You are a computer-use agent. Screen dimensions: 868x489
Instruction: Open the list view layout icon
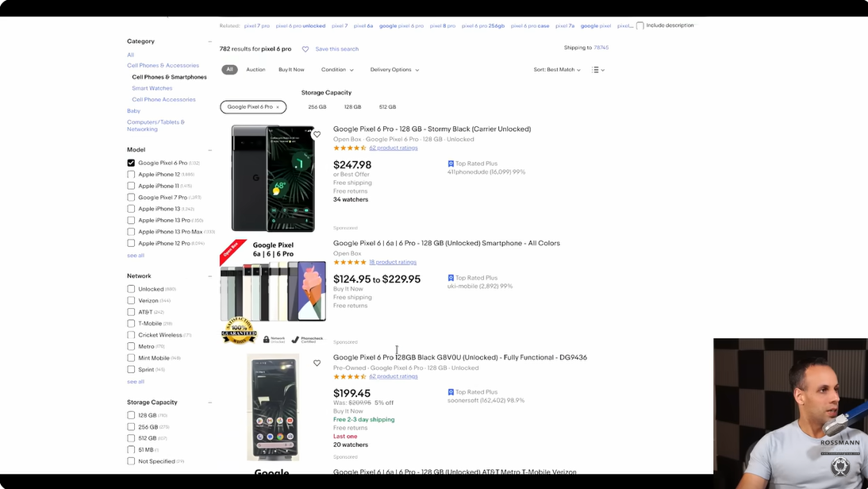click(x=597, y=70)
